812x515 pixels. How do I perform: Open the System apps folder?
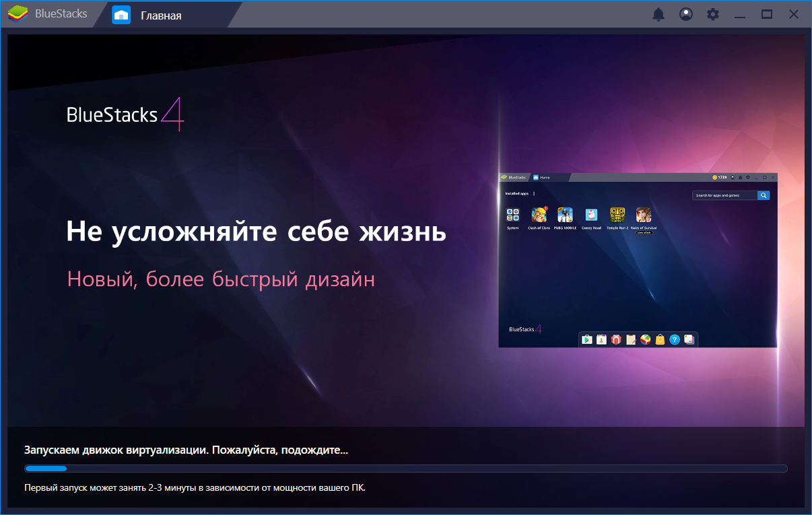coord(513,215)
